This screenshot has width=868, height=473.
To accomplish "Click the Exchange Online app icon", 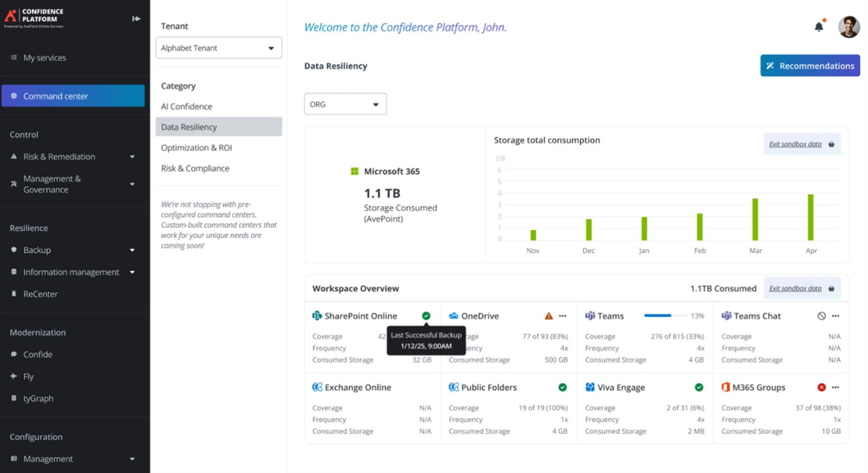I will click(317, 387).
